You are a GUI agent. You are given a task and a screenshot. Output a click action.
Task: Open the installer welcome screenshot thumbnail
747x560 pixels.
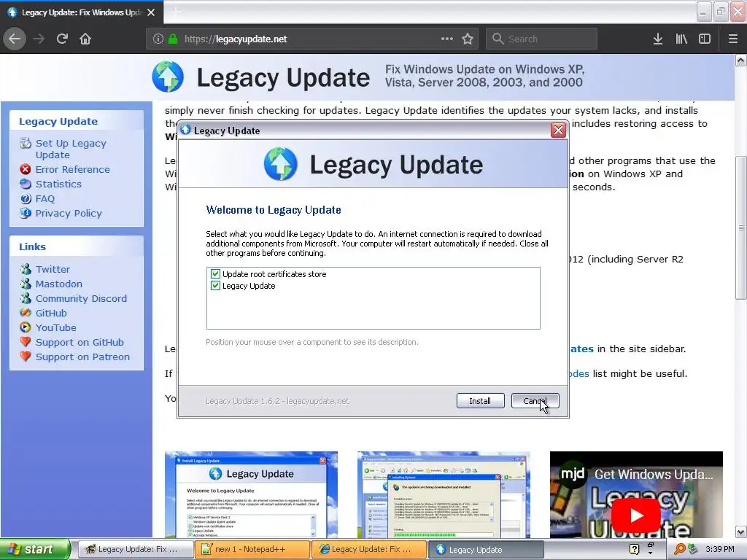point(251,495)
